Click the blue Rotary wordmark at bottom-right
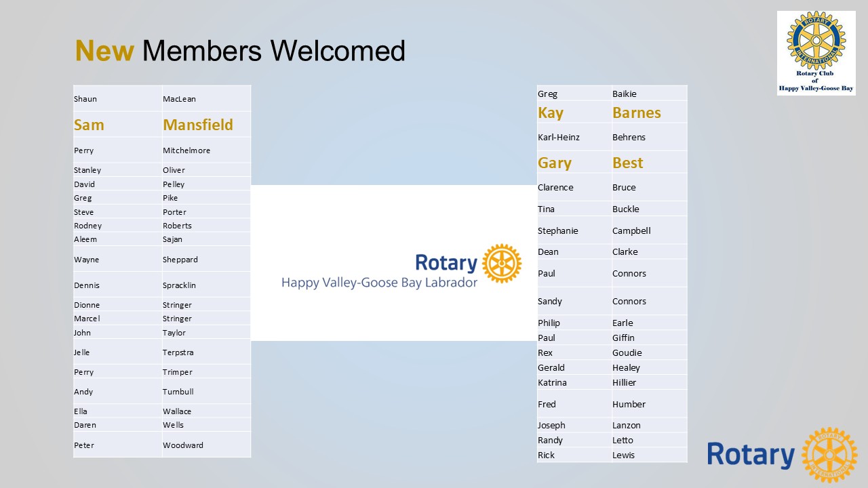This screenshot has width=868, height=488. pos(751,455)
